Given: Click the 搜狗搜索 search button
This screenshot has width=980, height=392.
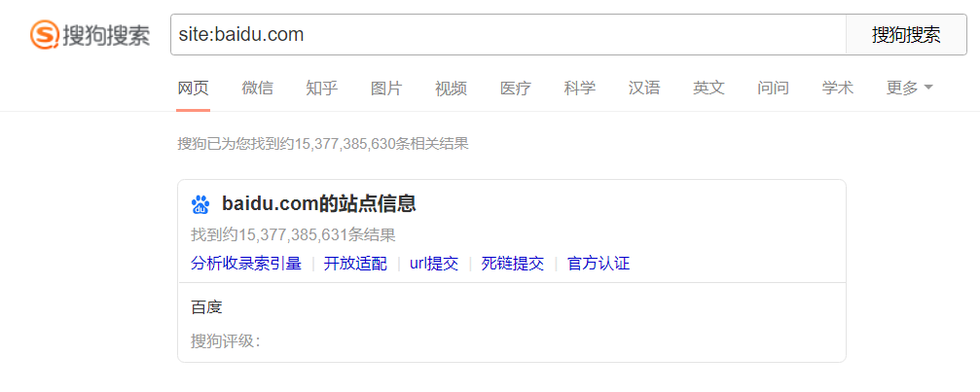Looking at the screenshot, I should 906,34.
